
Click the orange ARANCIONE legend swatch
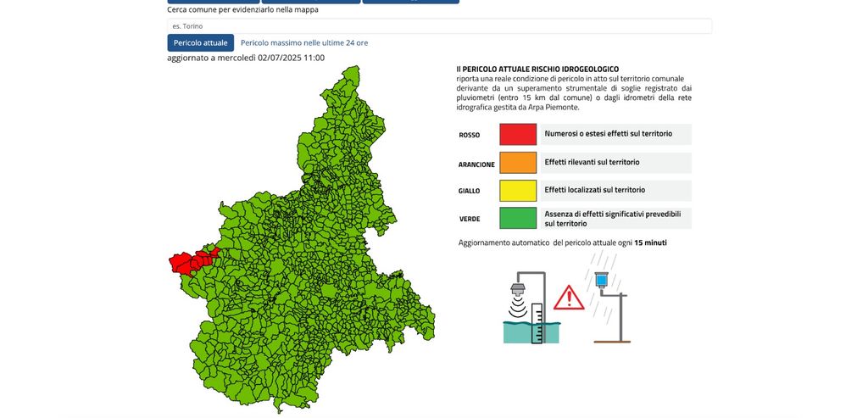(x=518, y=162)
